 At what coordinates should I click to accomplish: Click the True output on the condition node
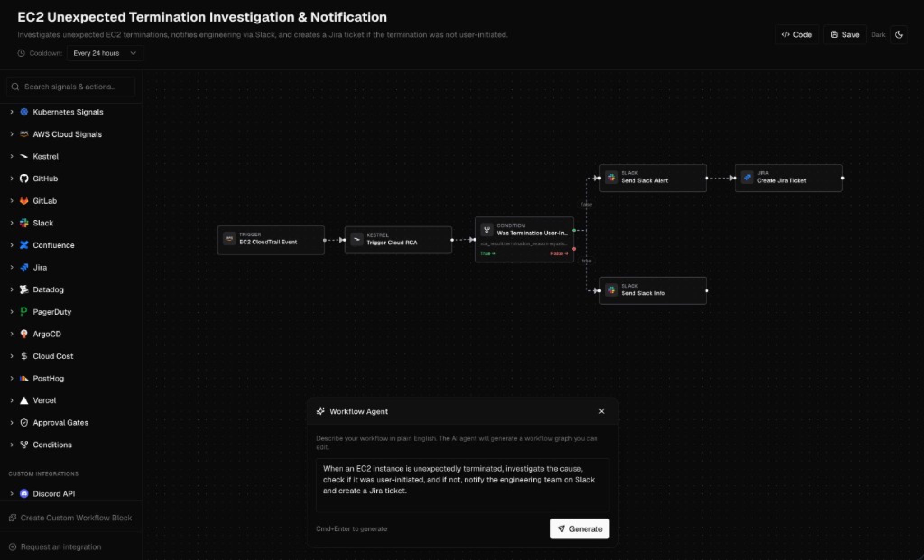click(x=488, y=253)
